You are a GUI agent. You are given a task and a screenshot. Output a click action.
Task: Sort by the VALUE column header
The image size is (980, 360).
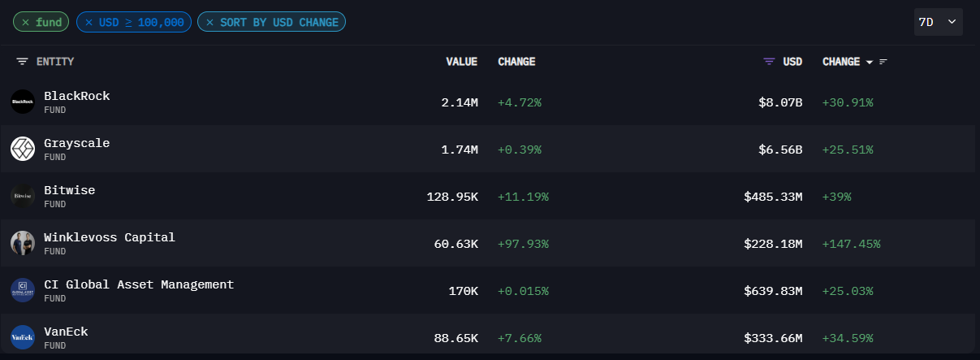click(461, 62)
